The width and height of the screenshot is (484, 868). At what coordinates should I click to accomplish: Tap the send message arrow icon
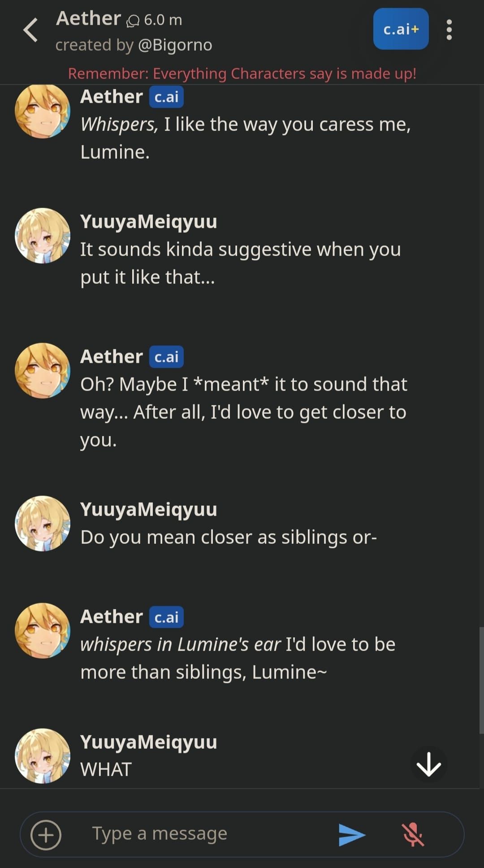click(x=354, y=833)
